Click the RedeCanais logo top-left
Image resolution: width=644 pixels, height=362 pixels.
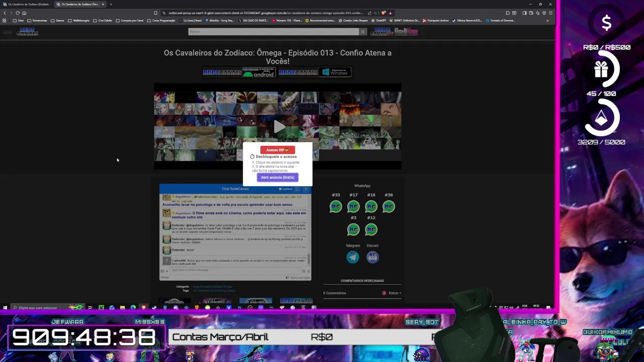tap(28, 32)
